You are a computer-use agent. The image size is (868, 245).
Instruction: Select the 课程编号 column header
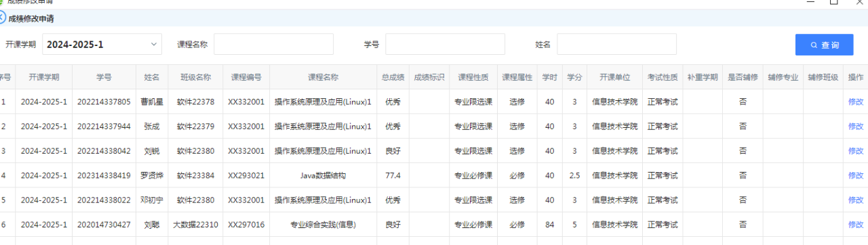(246, 77)
